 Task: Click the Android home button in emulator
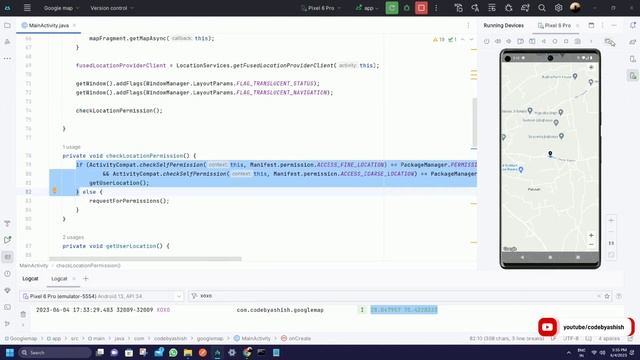[550, 257]
